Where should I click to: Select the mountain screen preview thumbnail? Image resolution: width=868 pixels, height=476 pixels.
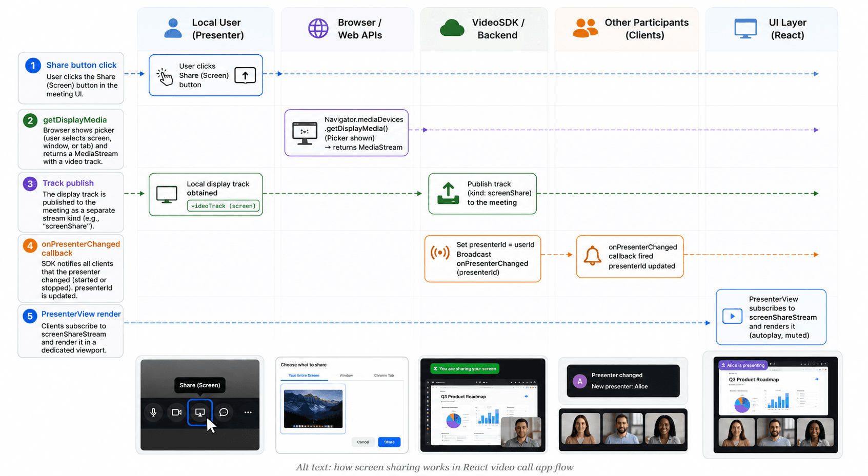(313, 409)
